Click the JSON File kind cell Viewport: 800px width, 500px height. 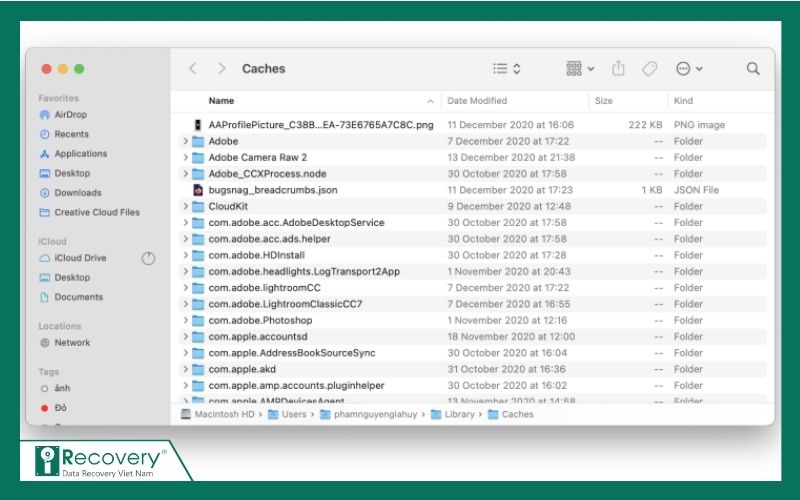(x=696, y=190)
